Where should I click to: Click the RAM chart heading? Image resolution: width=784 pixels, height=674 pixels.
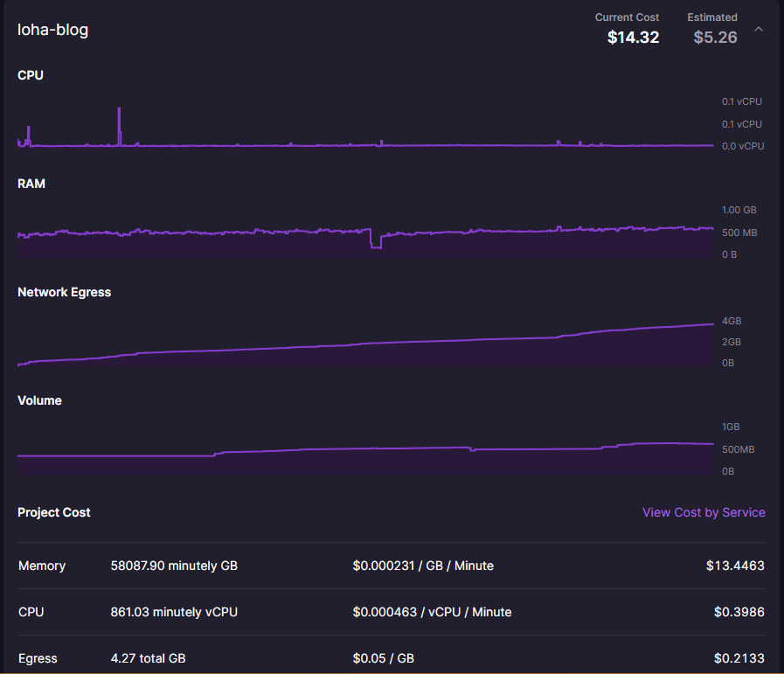click(31, 184)
